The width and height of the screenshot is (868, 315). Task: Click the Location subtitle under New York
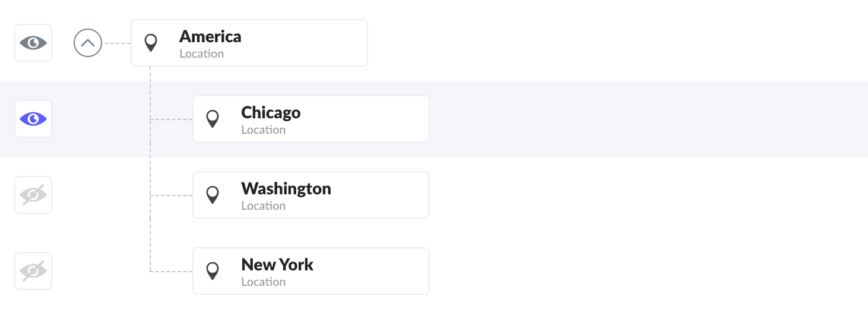(264, 282)
